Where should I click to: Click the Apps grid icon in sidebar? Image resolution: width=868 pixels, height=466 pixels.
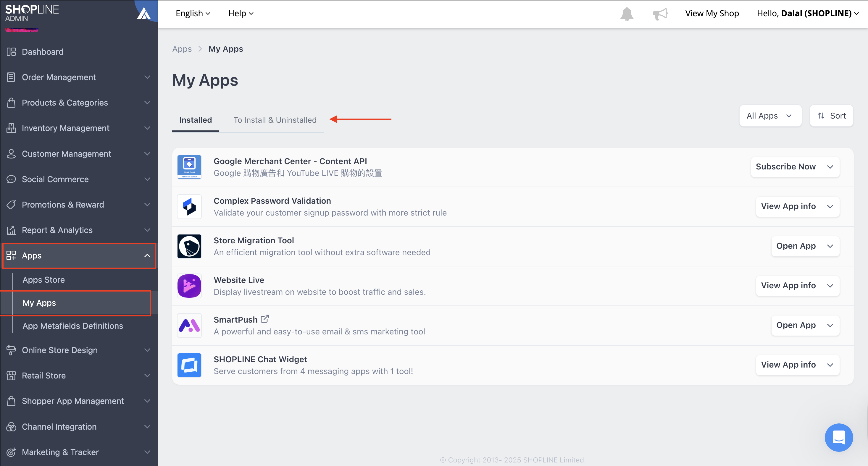coord(11,255)
